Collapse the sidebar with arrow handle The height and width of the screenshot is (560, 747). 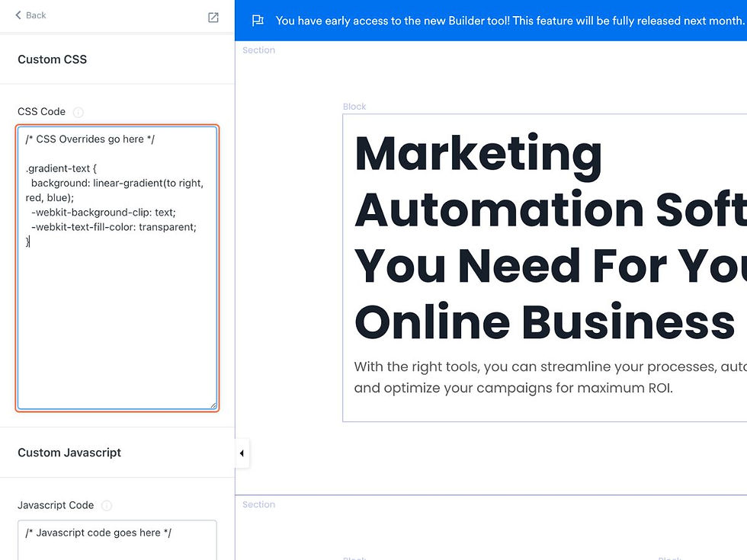pyautogui.click(x=242, y=453)
